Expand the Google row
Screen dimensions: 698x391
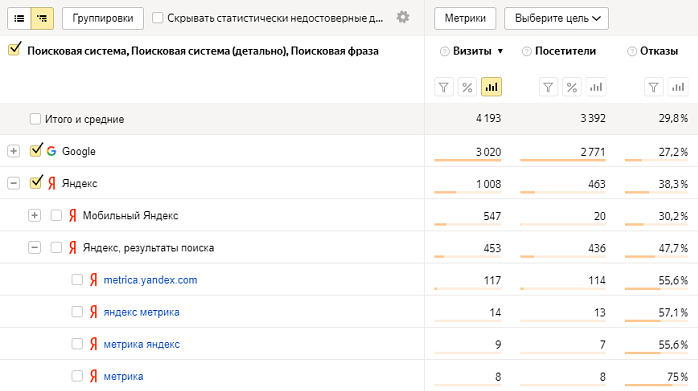pyautogui.click(x=13, y=151)
